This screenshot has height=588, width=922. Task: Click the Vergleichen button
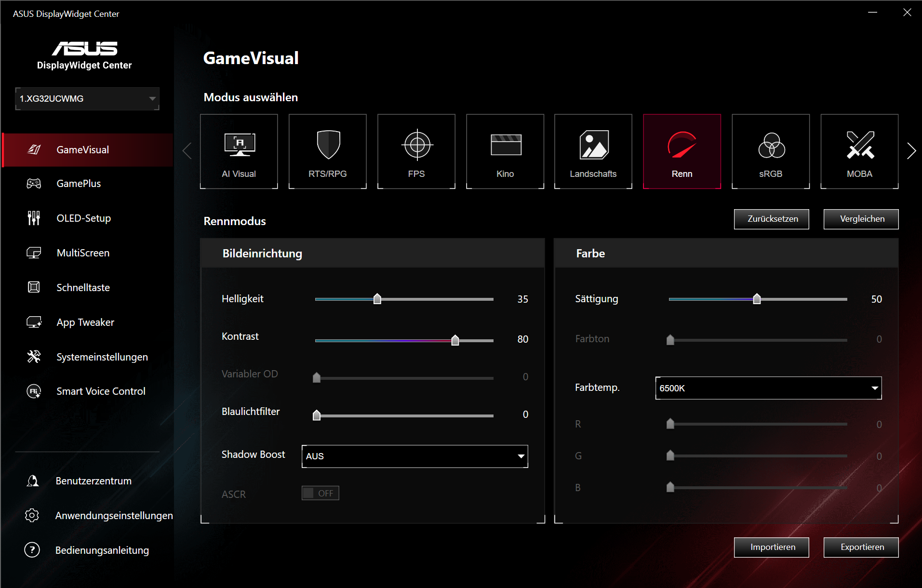coord(861,219)
